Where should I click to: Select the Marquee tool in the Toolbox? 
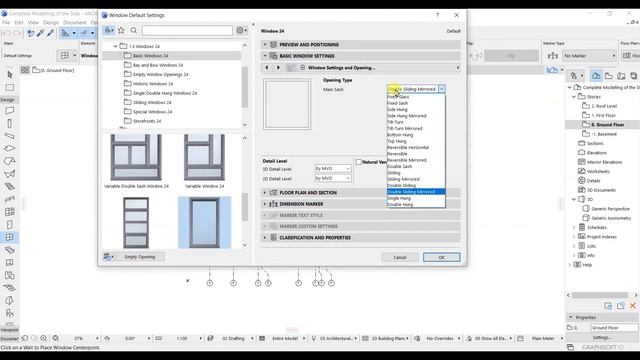(10, 87)
